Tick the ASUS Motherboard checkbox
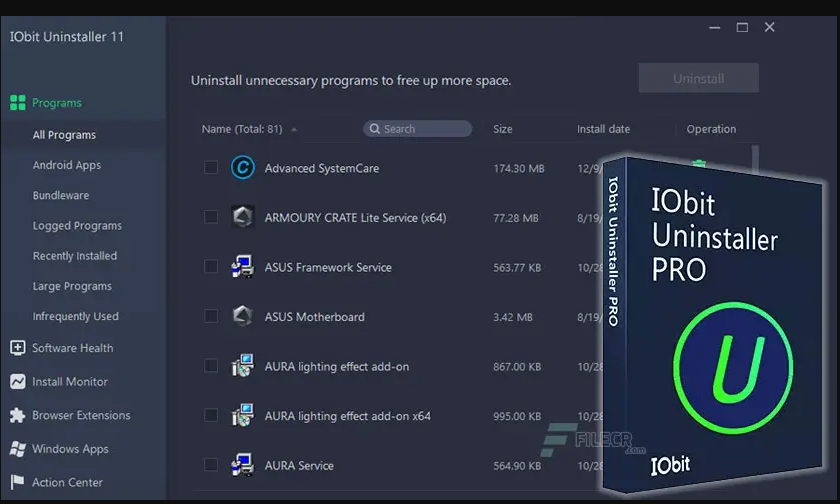Viewport: 840px width, 504px height. [x=211, y=316]
